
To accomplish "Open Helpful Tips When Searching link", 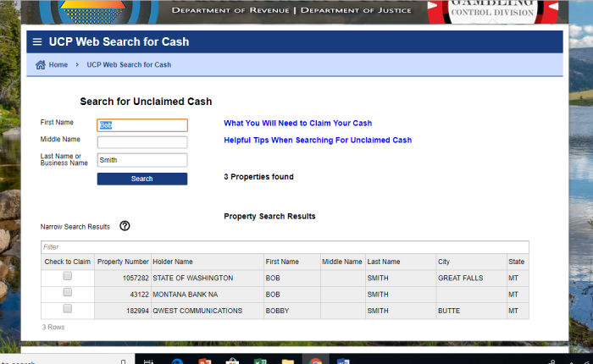I will pos(318,141).
